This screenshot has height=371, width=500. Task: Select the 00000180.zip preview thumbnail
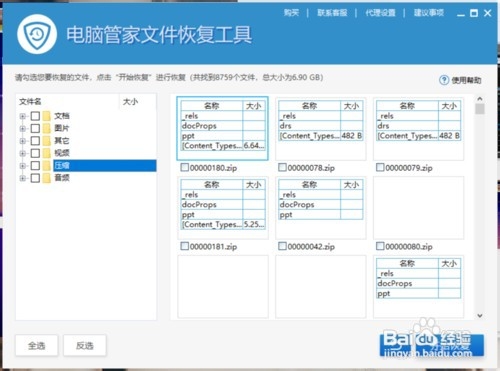pos(222,129)
